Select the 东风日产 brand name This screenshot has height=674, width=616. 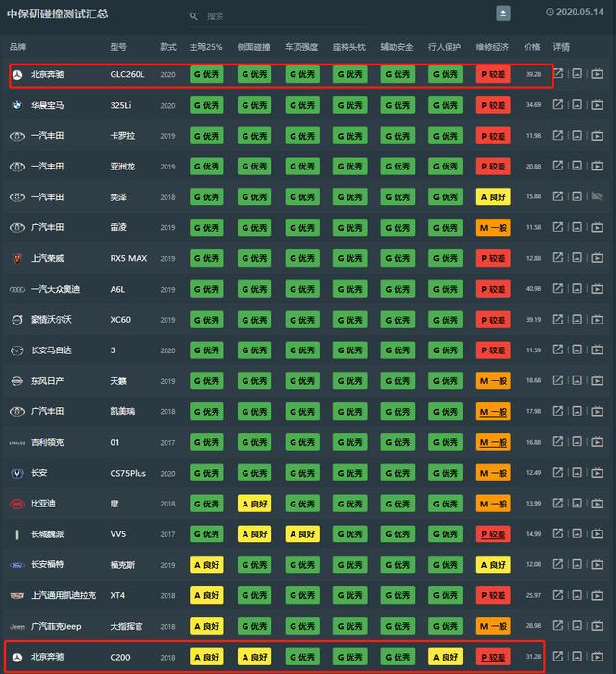47,381
